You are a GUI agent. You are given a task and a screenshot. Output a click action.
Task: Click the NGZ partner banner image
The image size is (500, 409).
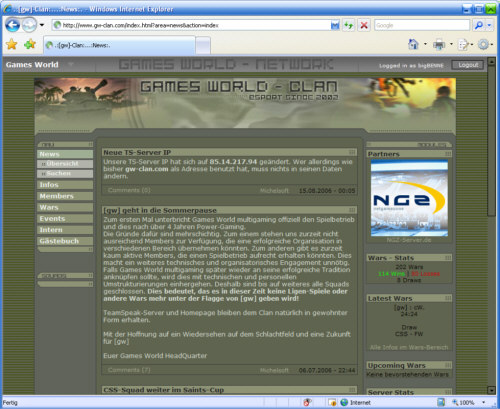[x=409, y=198]
